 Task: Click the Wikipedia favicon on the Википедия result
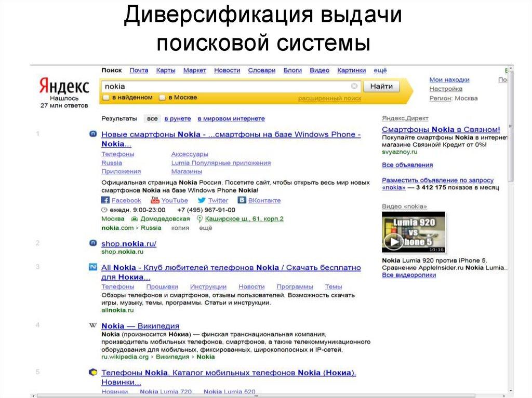click(x=92, y=324)
